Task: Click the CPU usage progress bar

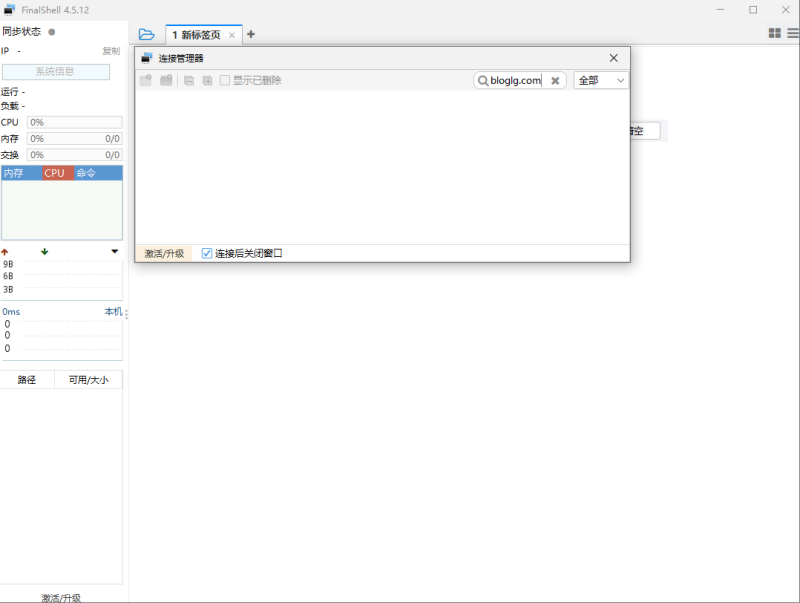Action: pyautogui.click(x=75, y=122)
